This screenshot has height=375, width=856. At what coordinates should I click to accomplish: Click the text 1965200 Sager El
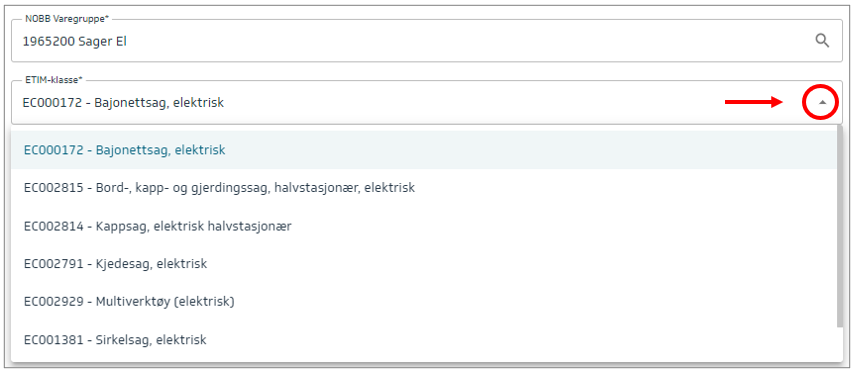[x=75, y=41]
